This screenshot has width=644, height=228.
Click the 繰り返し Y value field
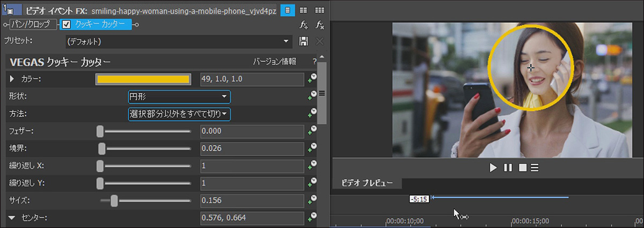(252, 183)
